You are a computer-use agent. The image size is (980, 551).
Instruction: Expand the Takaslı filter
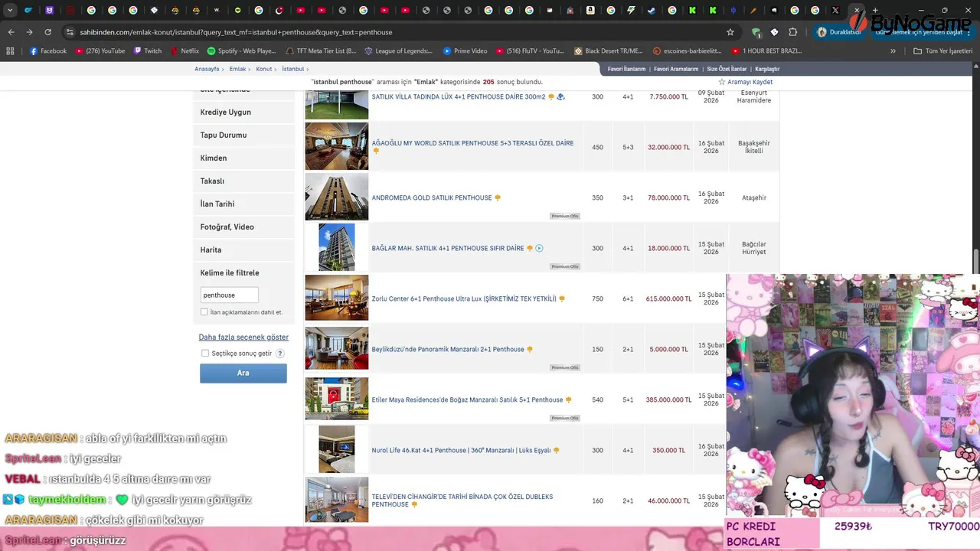coord(243,181)
